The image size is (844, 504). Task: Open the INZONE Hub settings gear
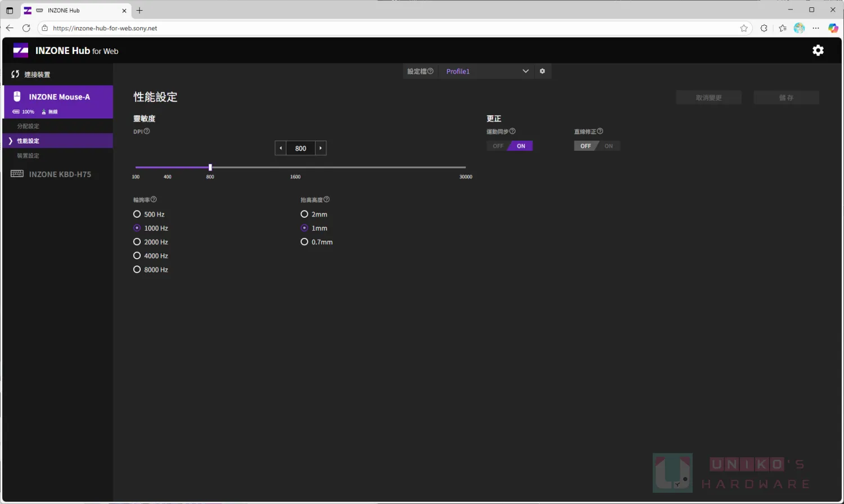(x=818, y=51)
